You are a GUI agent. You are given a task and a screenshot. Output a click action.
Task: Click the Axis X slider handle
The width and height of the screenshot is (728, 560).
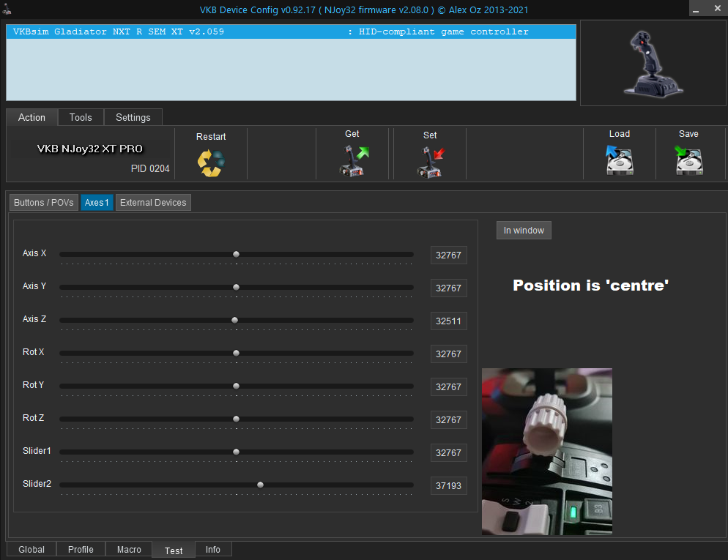(x=237, y=254)
